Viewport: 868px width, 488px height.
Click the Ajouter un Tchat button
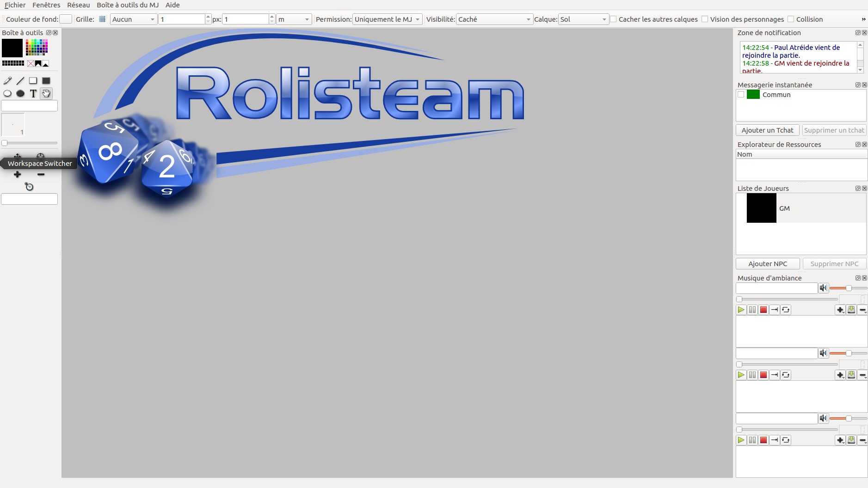coord(767,130)
